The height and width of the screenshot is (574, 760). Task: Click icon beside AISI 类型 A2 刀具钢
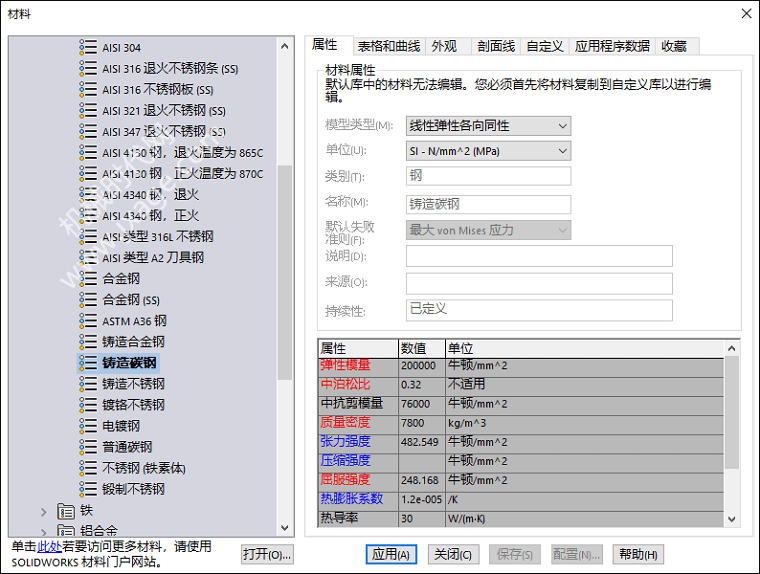88,257
